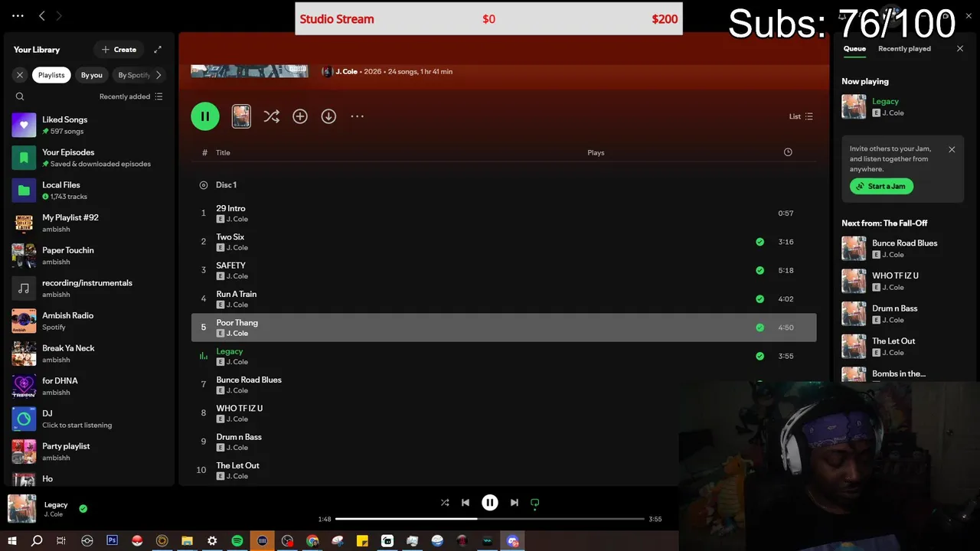
Task: Open the three-dots menu in the title bar
Action: [x=18, y=15]
